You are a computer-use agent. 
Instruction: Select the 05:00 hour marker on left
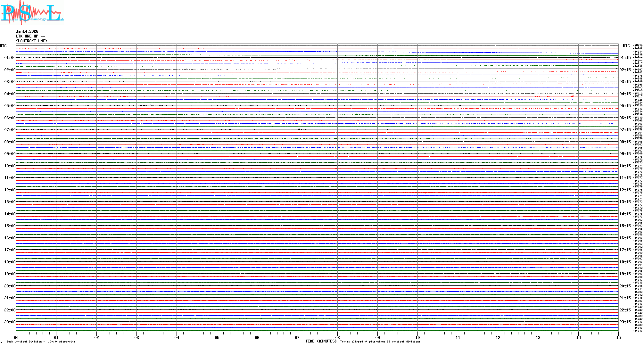[x=10, y=106]
